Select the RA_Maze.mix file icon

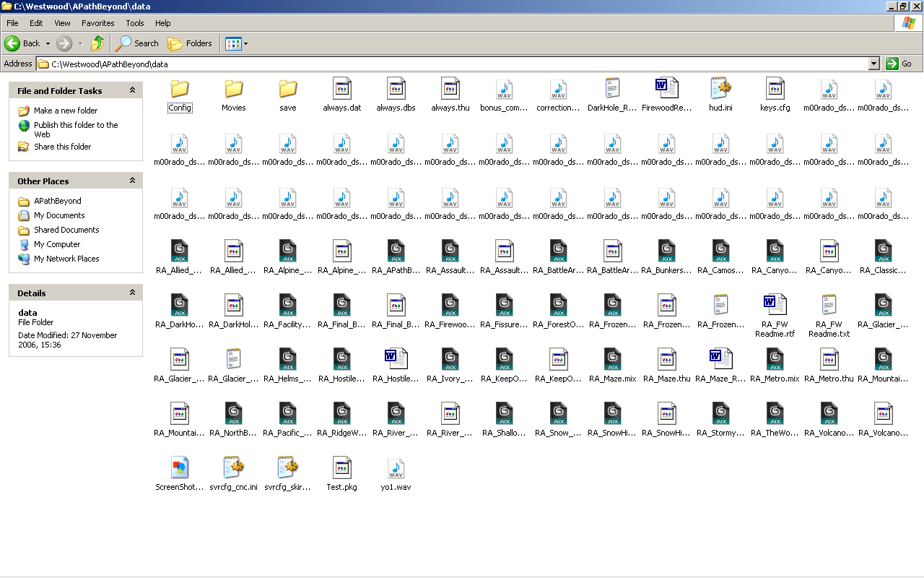[612, 360]
